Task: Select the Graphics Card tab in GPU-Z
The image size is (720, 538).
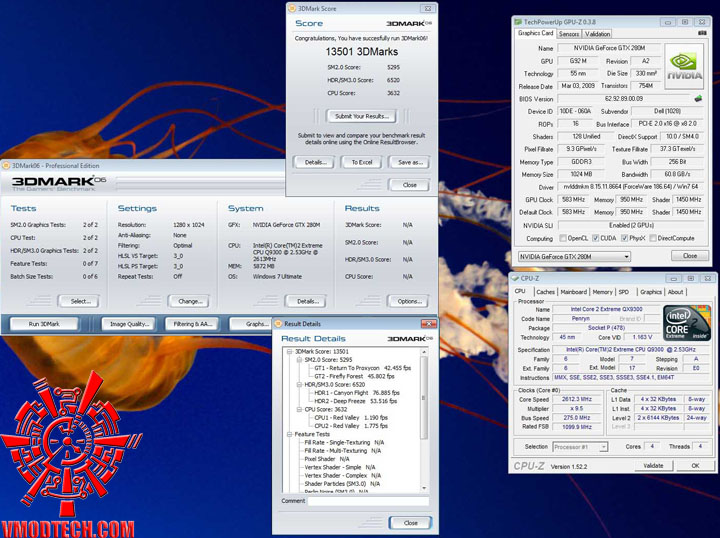Action: click(535, 33)
